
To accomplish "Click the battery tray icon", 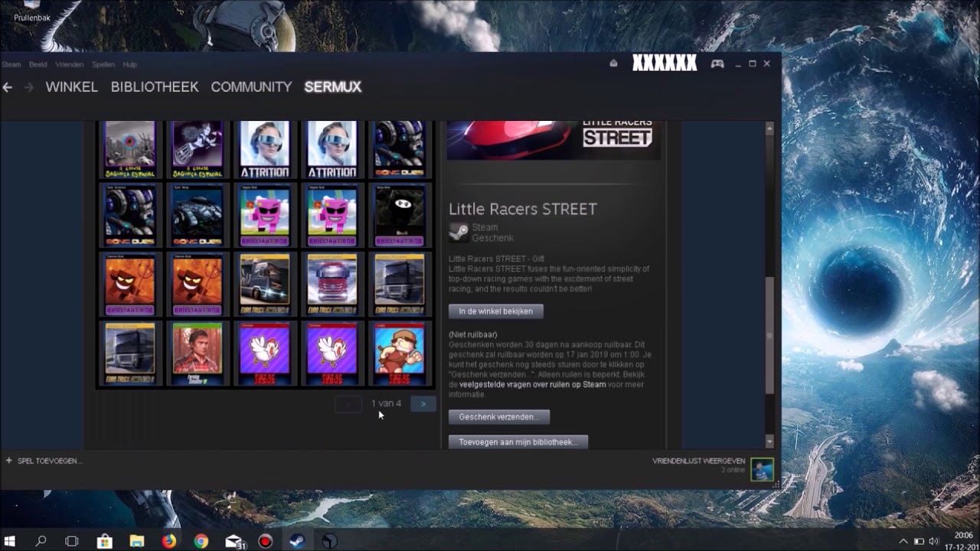I will pyautogui.click(x=919, y=541).
